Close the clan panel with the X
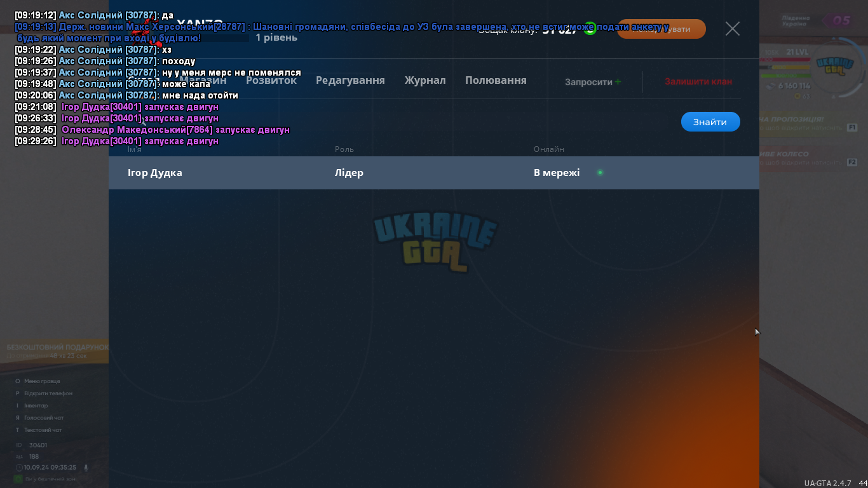The height and width of the screenshot is (488, 868). point(733,29)
